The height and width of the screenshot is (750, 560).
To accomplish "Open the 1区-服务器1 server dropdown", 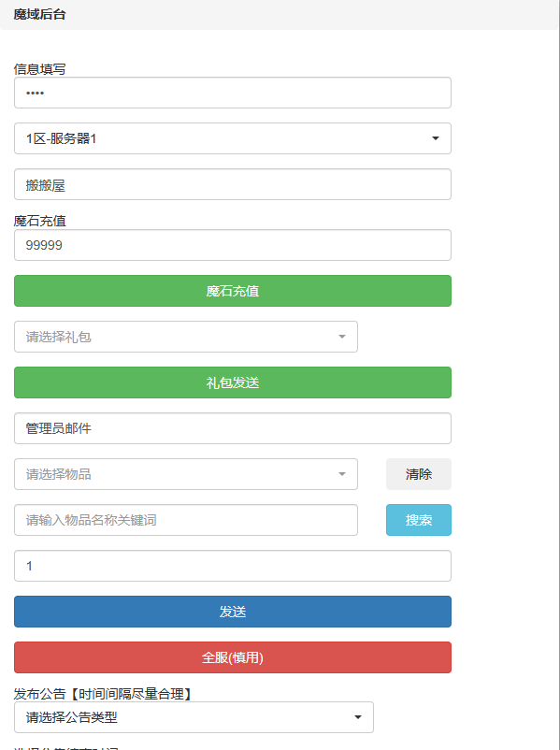I will tap(233, 138).
